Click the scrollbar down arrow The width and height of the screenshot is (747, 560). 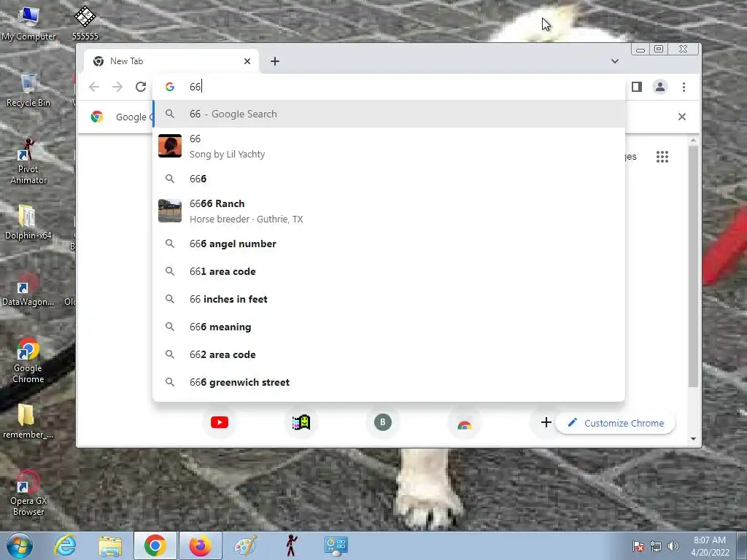click(693, 439)
